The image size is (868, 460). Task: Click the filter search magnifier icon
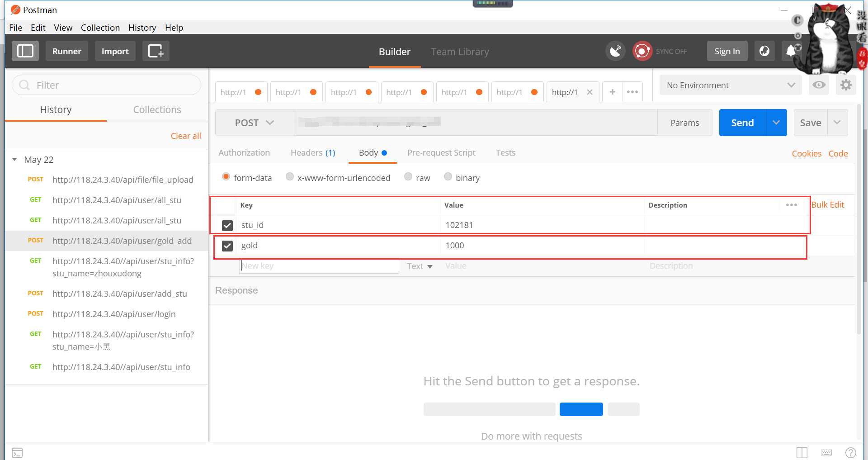24,85
